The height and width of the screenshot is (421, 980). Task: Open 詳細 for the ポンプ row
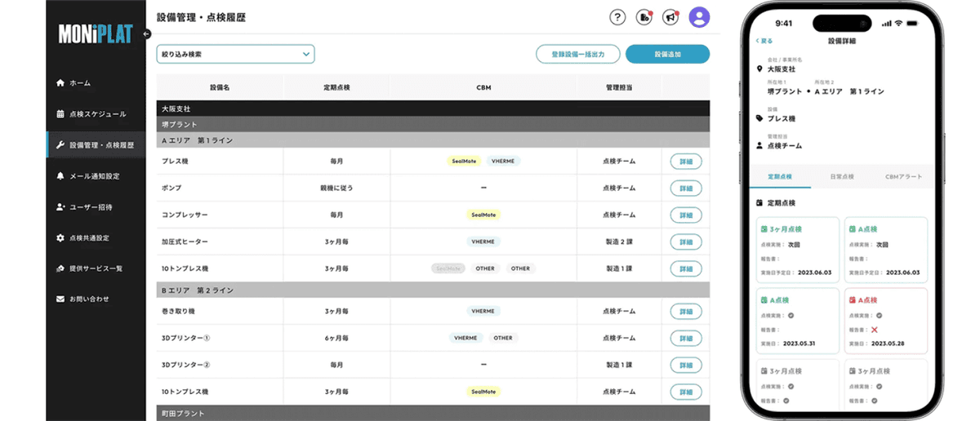pos(685,188)
